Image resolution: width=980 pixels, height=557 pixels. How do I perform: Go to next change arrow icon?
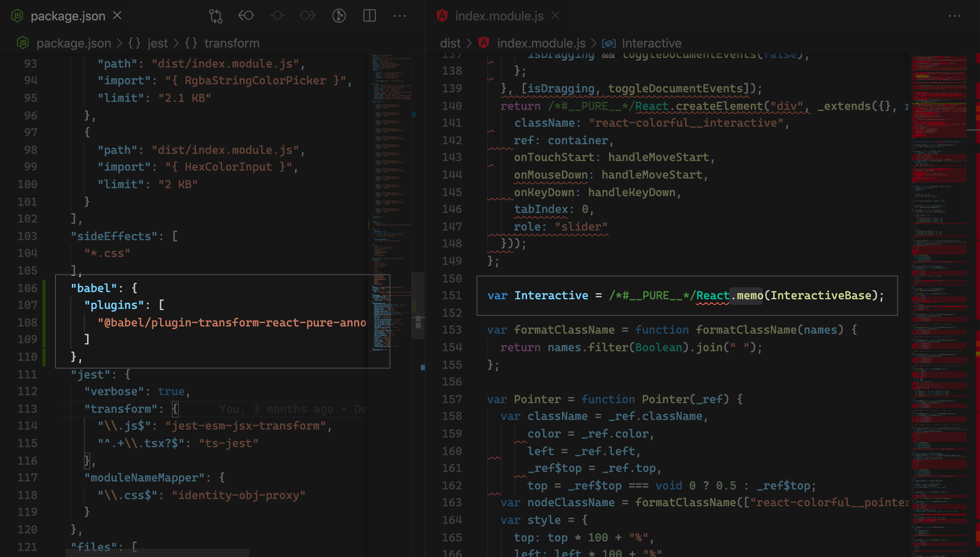[x=307, y=16]
